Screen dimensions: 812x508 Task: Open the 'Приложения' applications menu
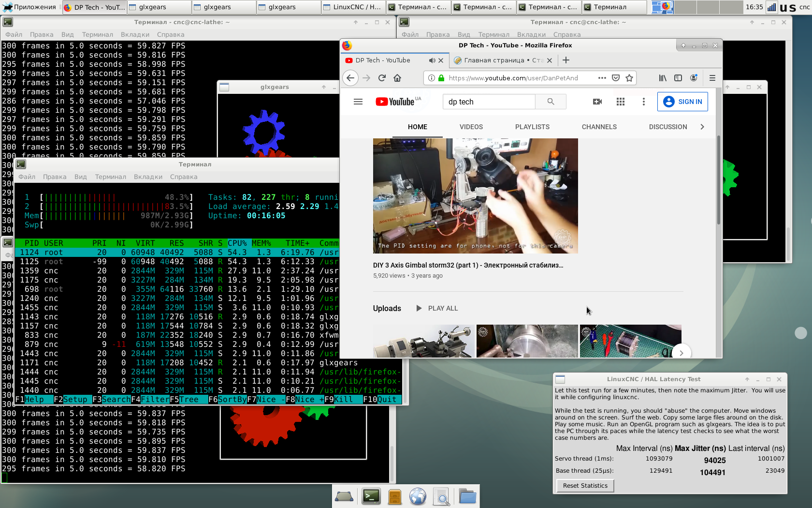point(29,7)
